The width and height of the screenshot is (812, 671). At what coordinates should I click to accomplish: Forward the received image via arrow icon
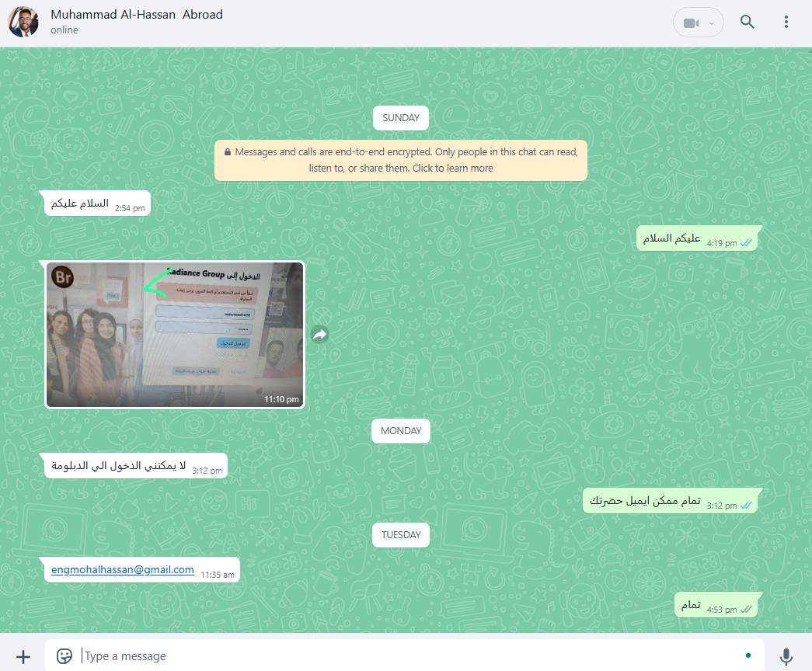pos(320,335)
